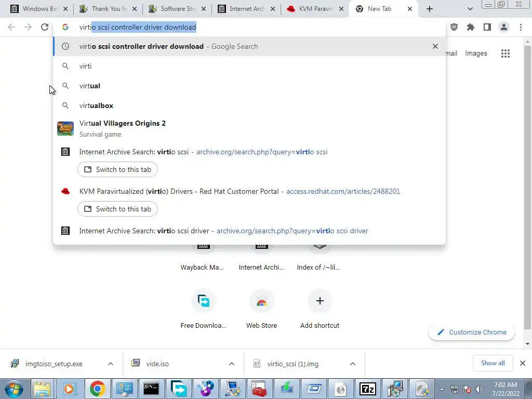This screenshot has width=532, height=399.
Task: Open Windows Start menu
Action: [14, 389]
